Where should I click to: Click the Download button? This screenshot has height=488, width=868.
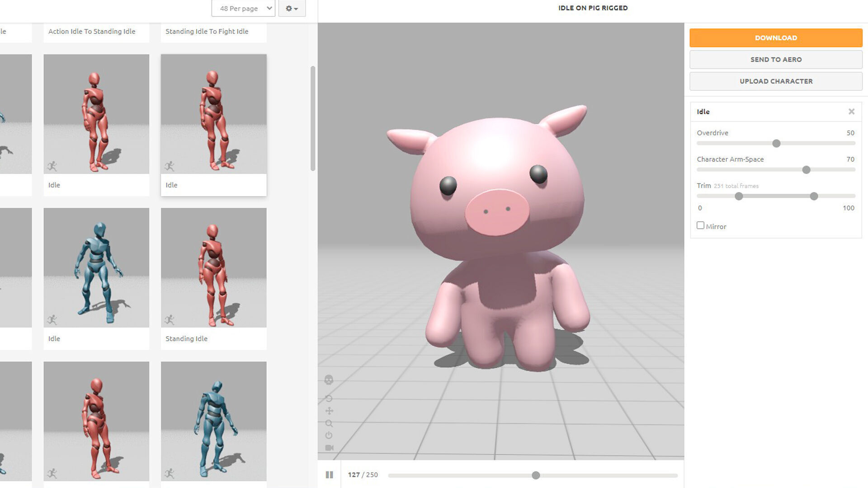776,38
